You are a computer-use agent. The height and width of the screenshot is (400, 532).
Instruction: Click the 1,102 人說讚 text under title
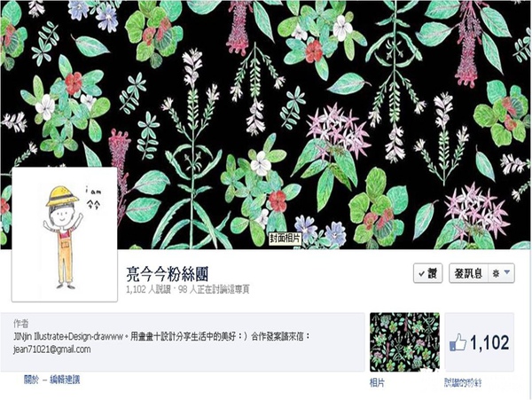[x=148, y=290]
